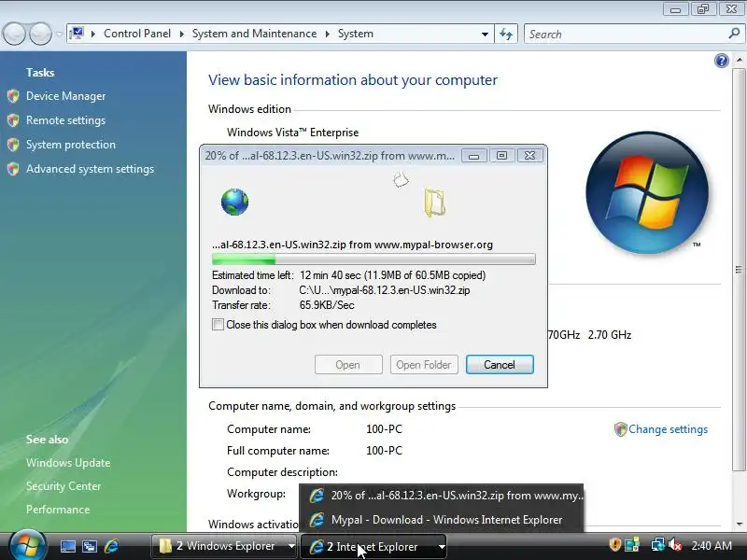Click the disabled Open button in download dialog
This screenshot has height=560, width=747.
pos(347,365)
